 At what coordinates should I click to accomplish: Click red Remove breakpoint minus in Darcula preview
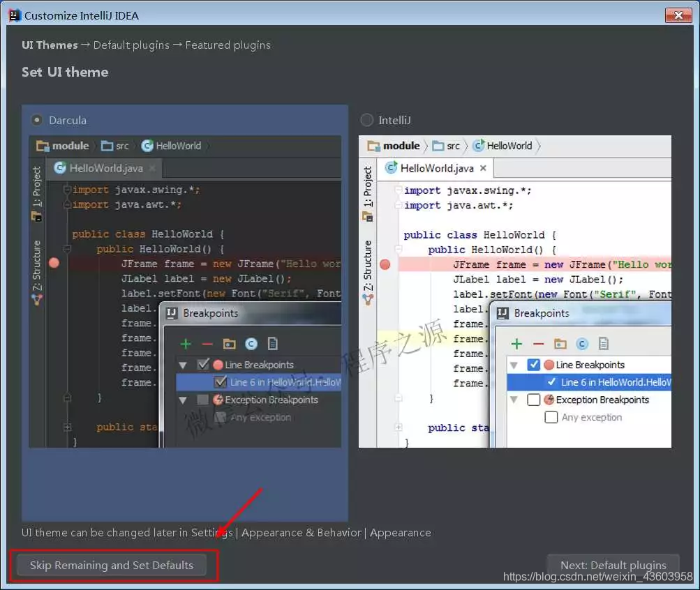(207, 344)
